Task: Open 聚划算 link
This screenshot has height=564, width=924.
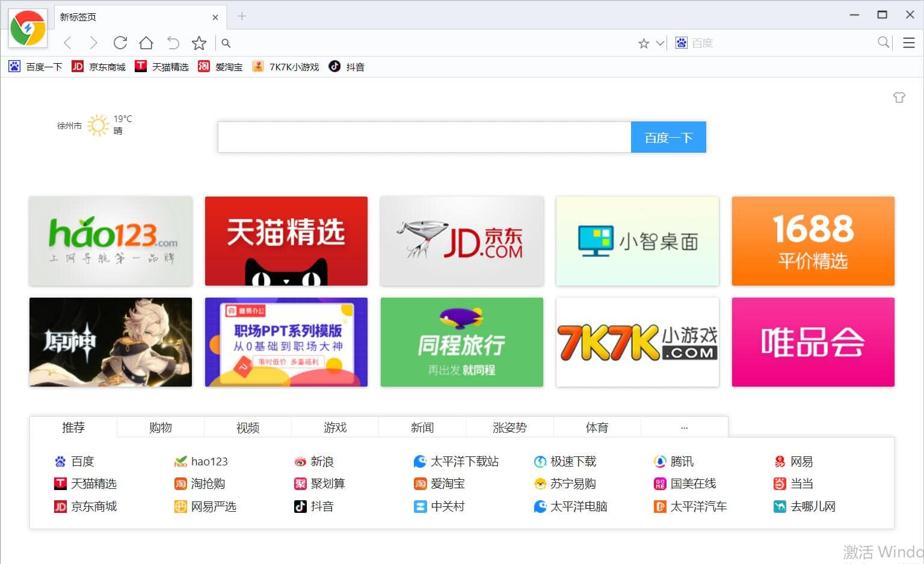Action: click(319, 483)
